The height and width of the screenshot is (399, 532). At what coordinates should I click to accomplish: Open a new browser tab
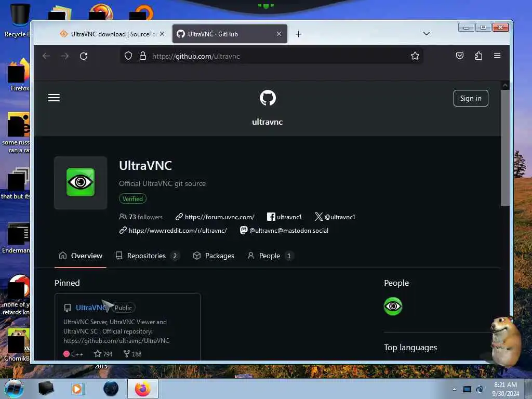[298, 34]
